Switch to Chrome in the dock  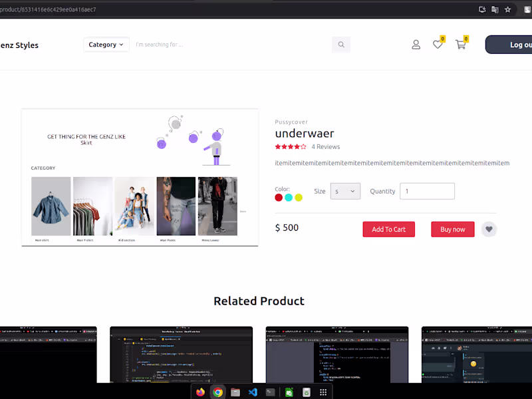218,392
